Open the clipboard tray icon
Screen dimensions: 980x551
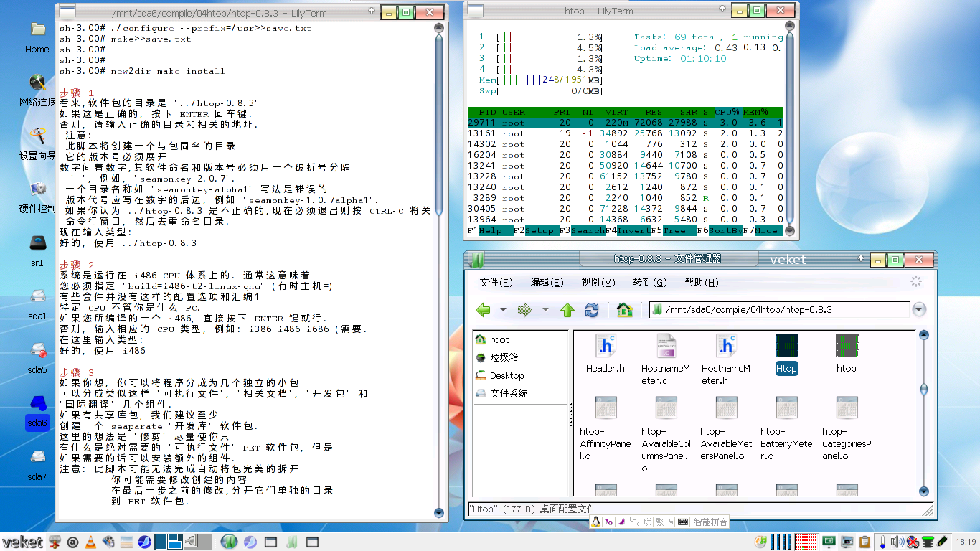pyautogui.click(x=865, y=542)
